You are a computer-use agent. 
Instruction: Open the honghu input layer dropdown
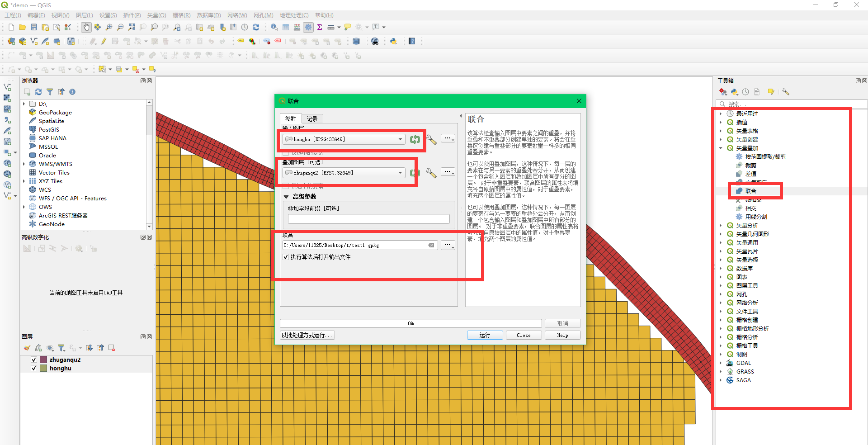click(x=400, y=139)
